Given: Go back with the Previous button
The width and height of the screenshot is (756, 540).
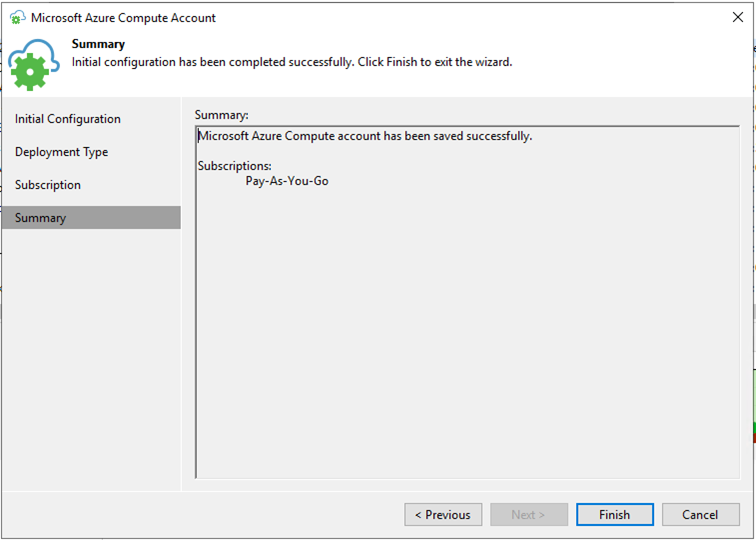Looking at the screenshot, I should (x=443, y=514).
